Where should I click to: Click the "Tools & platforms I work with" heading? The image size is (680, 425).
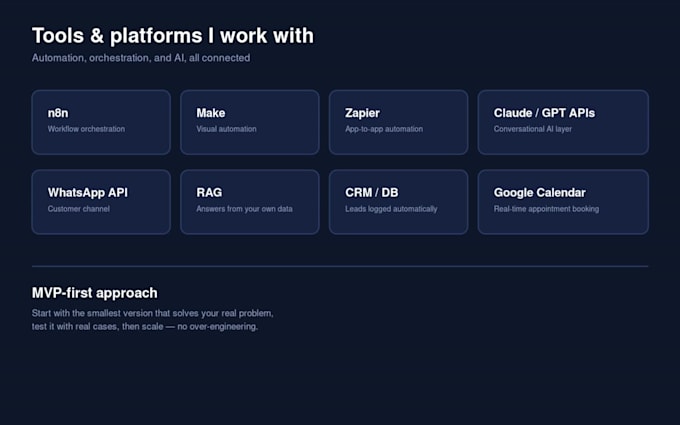[x=173, y=36]
